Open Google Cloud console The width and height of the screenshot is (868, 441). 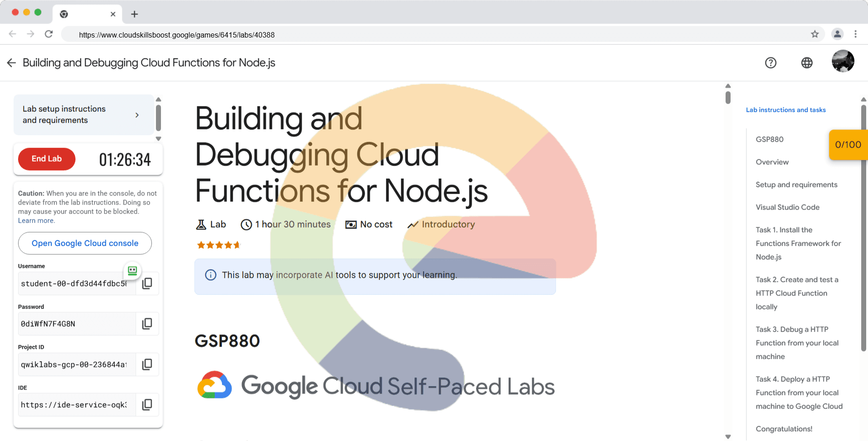tap(85, 243)
